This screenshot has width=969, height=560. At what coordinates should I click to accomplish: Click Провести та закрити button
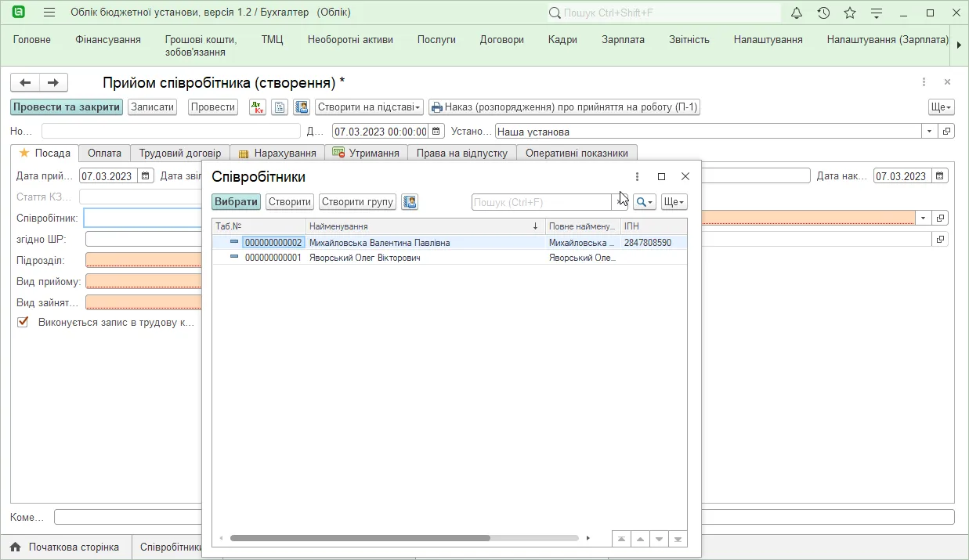(67, 107)
